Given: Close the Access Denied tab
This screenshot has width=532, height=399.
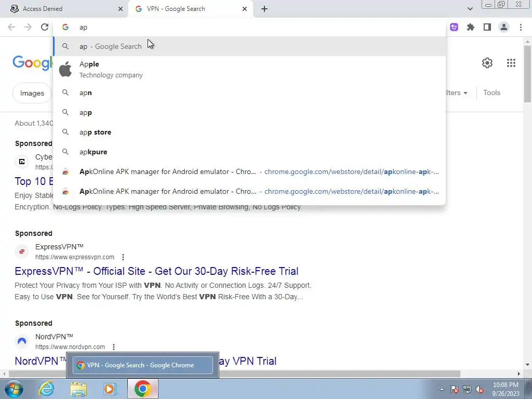Looking at the screenshot, I should click(121, 9).
